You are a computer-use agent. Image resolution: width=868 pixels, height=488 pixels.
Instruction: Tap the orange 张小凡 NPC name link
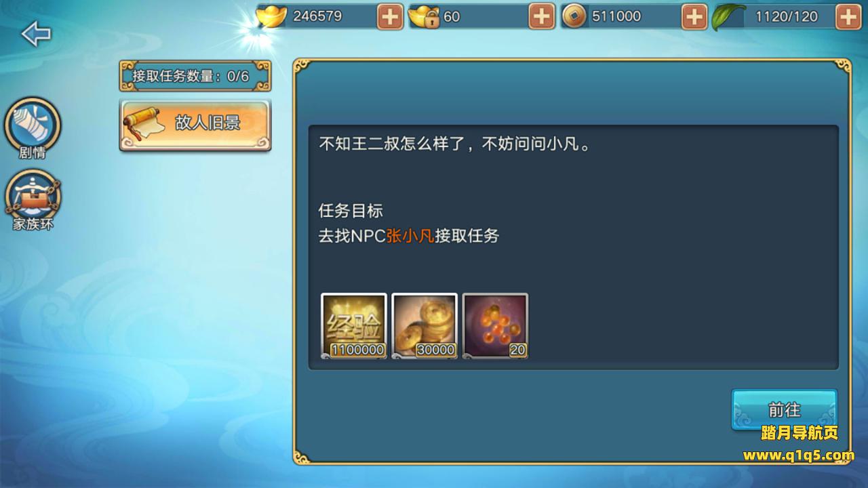coord(410,236)
